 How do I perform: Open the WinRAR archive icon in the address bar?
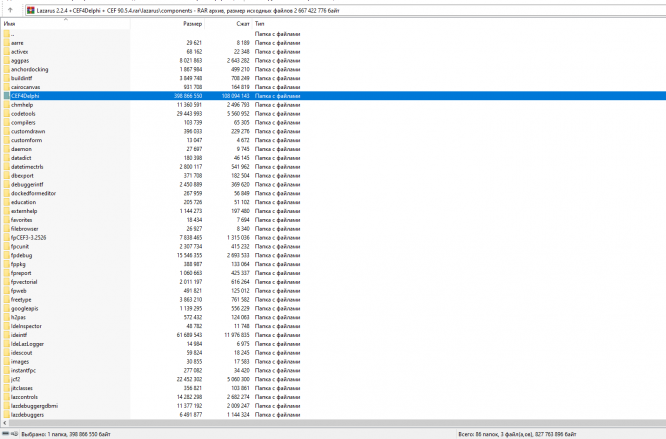pos(31,11)
